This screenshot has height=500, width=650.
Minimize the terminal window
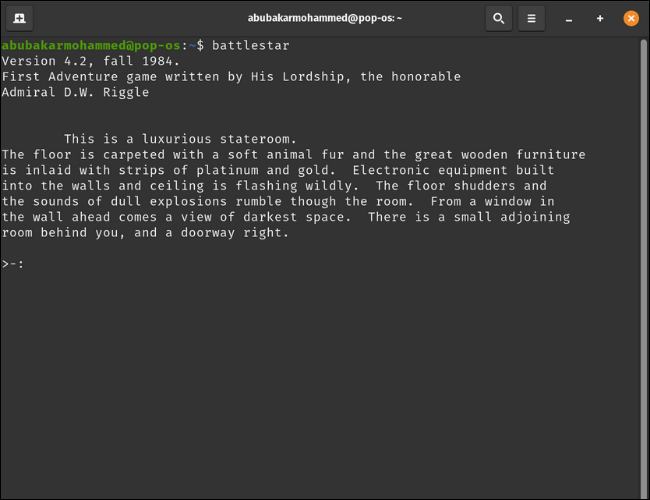[570, 18]
